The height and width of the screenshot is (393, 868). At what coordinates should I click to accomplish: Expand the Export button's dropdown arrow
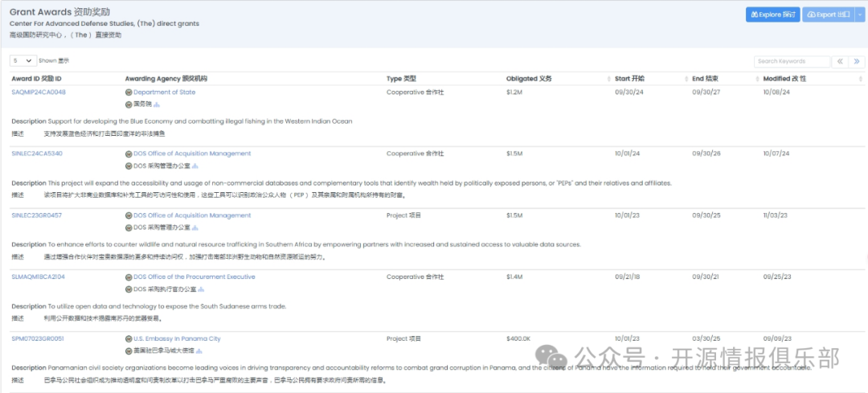click(x=859, y=15)
